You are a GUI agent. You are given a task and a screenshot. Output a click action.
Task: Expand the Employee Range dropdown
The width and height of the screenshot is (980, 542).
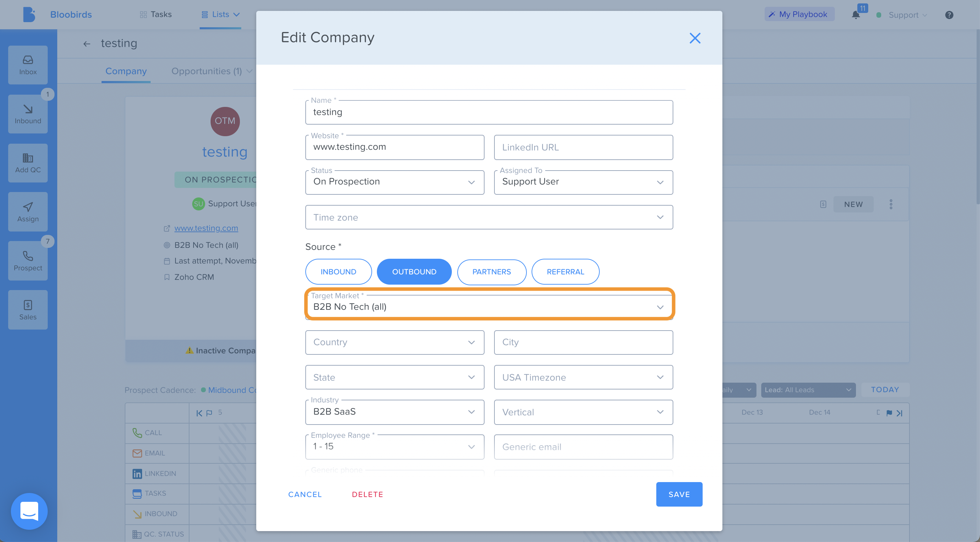pos(395,447)
